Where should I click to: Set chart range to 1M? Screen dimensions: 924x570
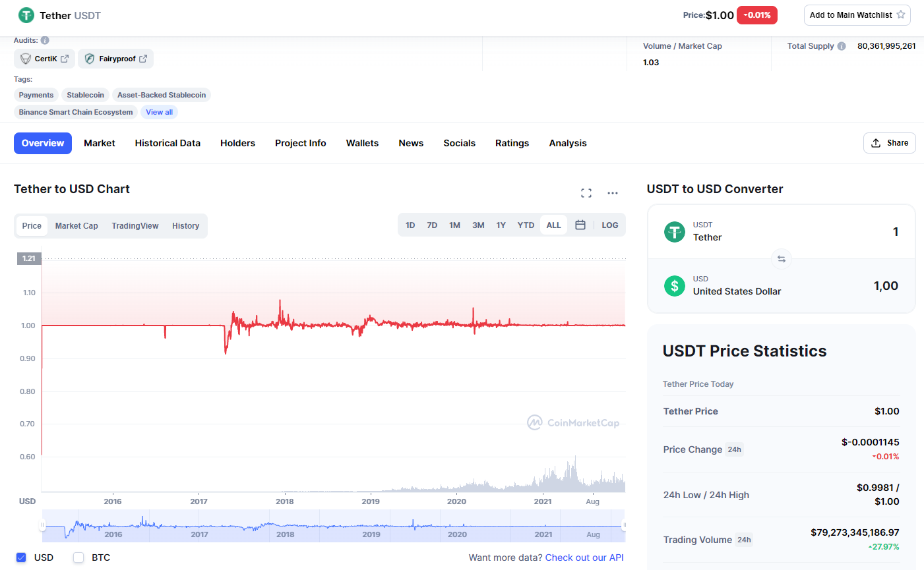pos(455,225)
